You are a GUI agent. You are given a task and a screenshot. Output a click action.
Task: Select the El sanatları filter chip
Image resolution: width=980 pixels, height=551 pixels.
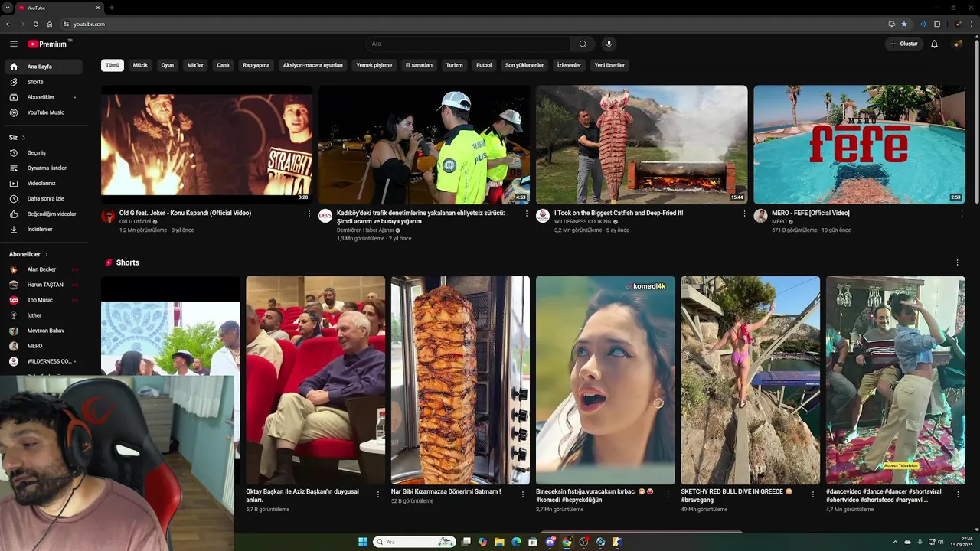pyautogui.click(x=419, y=65)
